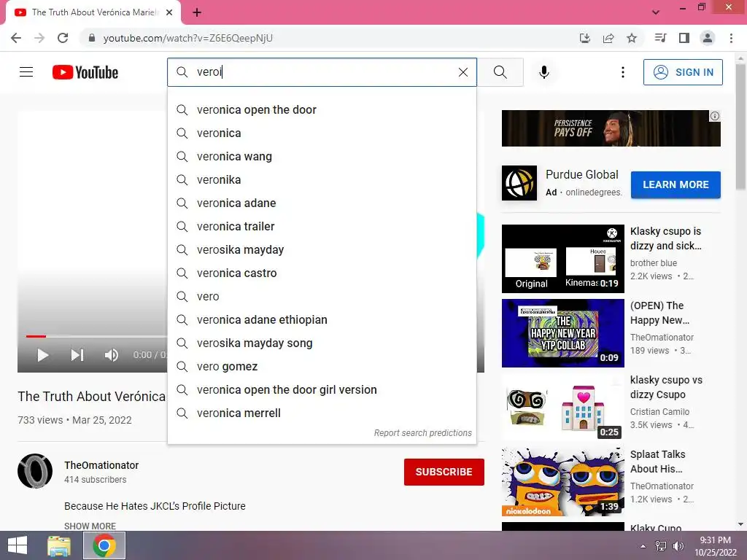
Task: Open the taskbar volume icon
Action: pos(678,546)
